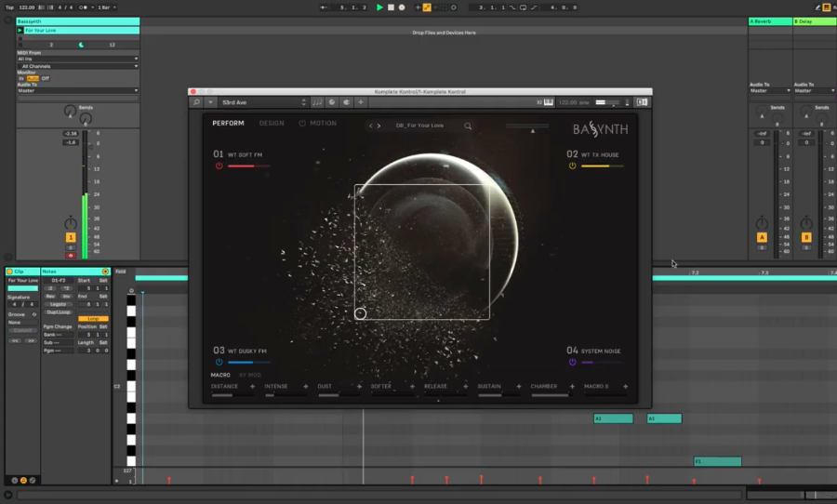Open the Audio To Master dropdown on Bassynth
837x504 pixels.
[x=77, y=90]
